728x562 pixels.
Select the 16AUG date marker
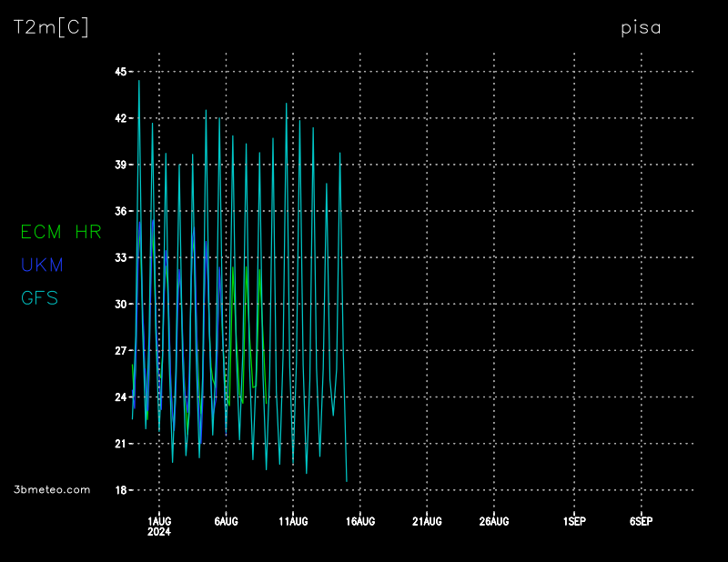[359, 521]
